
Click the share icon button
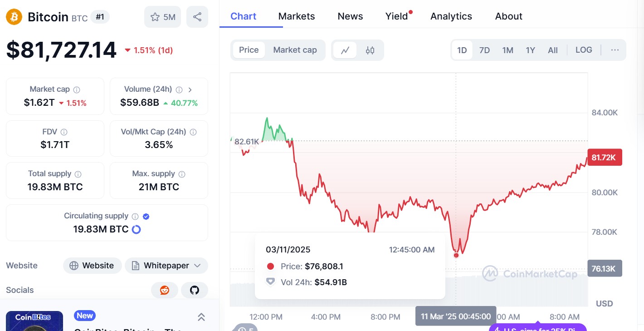[x=197, y=17]
